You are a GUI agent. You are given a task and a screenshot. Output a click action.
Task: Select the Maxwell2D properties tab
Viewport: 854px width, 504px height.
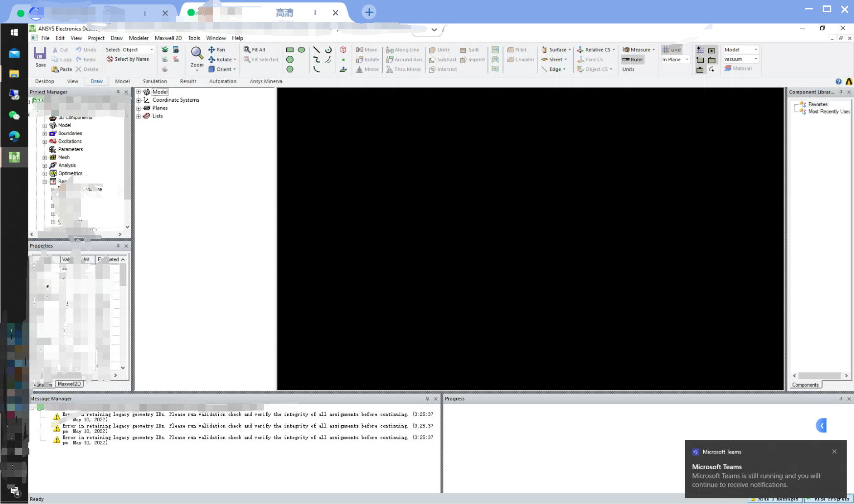point(69,384)
